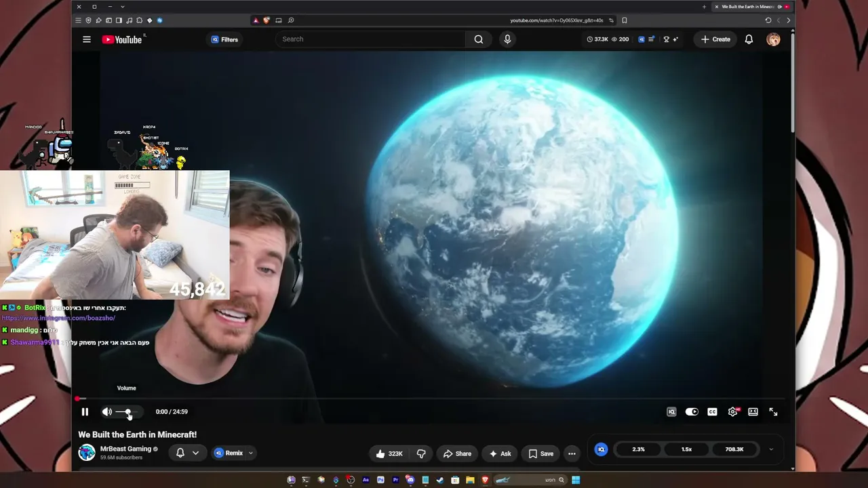Open the browser extensions puzzle icon
The height and width of the screenshot is (488, 868).
coord(140,20)
